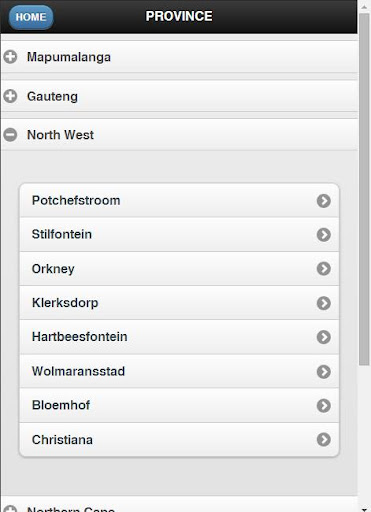Click the arrow icon beside Klerksdorp
Screen dimensions: 371x512
[x=324, y=303]
